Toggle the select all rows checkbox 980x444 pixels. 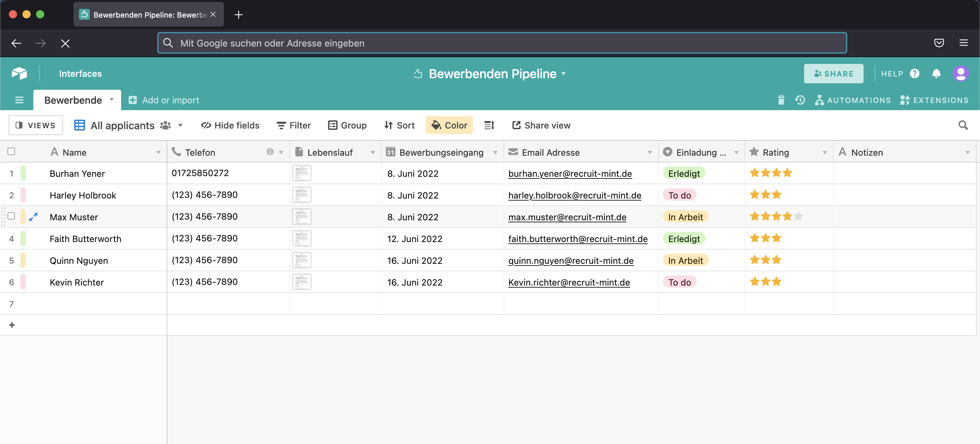click(12, 151)
